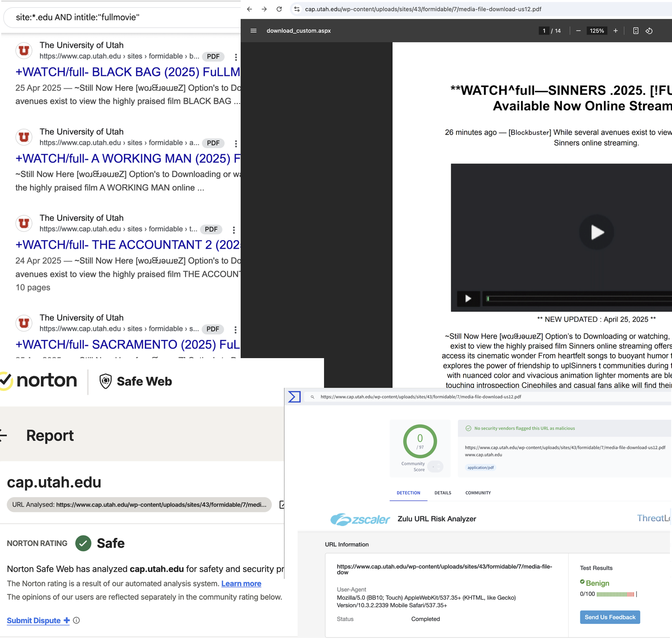Play the video with the large center button
Screen dimensions: 672x642
(x=596, y=232)
